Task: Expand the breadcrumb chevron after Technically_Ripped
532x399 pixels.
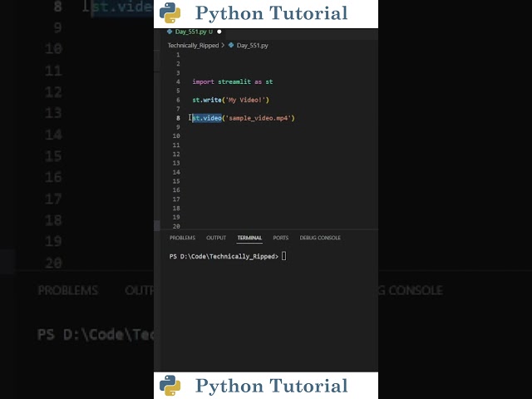Action: 223,45
